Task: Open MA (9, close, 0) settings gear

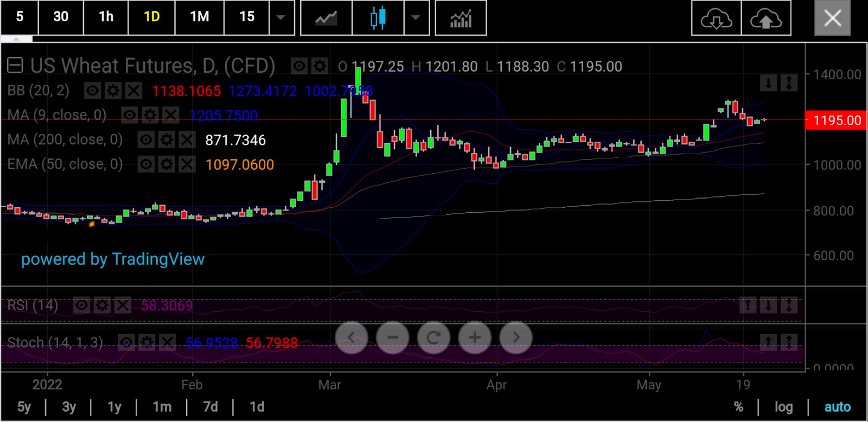Action: click(150, 115)
